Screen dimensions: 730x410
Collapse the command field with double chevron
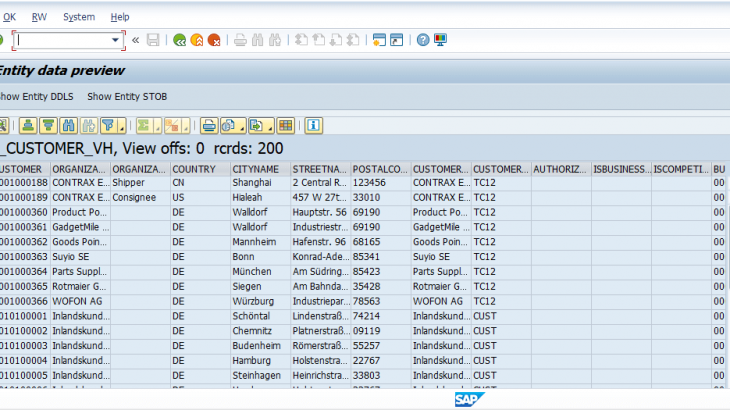click(x=135, y=40)
